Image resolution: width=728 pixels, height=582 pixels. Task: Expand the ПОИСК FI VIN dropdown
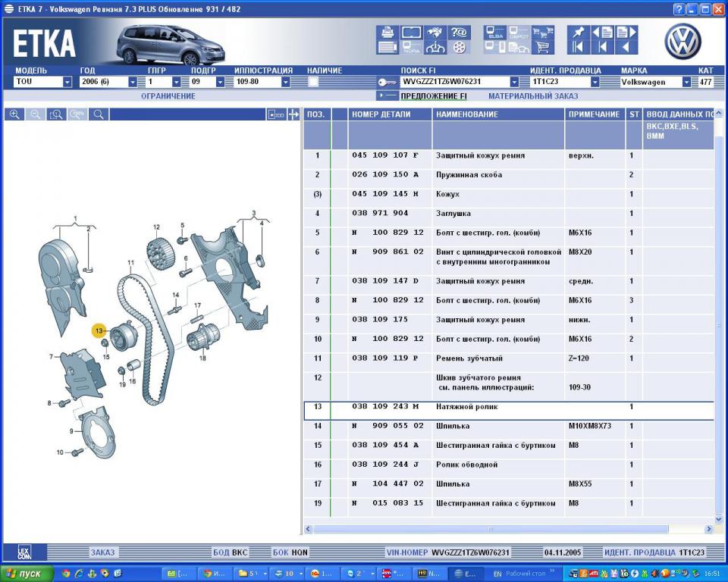[514, 82]
